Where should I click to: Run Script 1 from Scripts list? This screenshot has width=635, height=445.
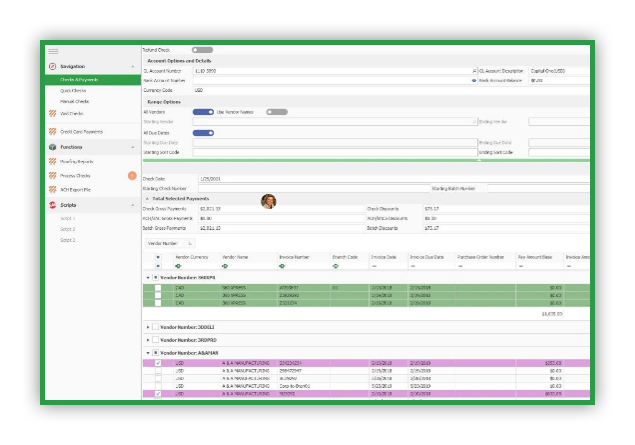[68, 218]
